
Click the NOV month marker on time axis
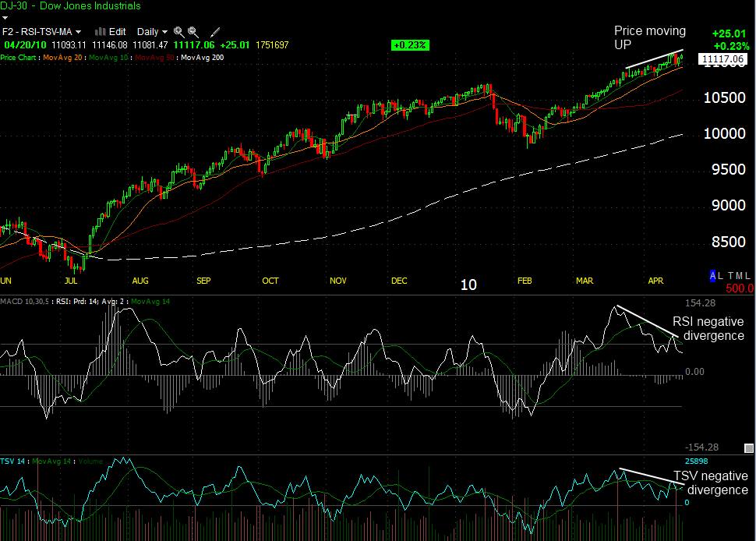point(338,281)
